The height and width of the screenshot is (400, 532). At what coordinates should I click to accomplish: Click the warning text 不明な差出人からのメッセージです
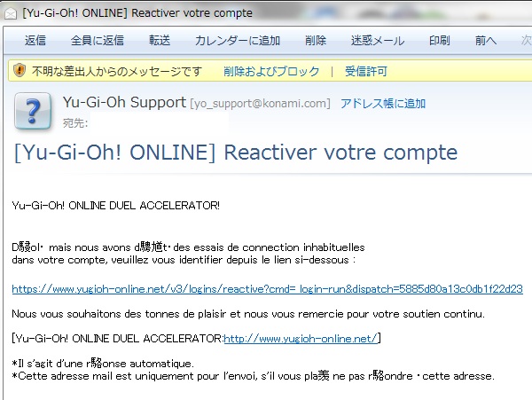point(117,71)
